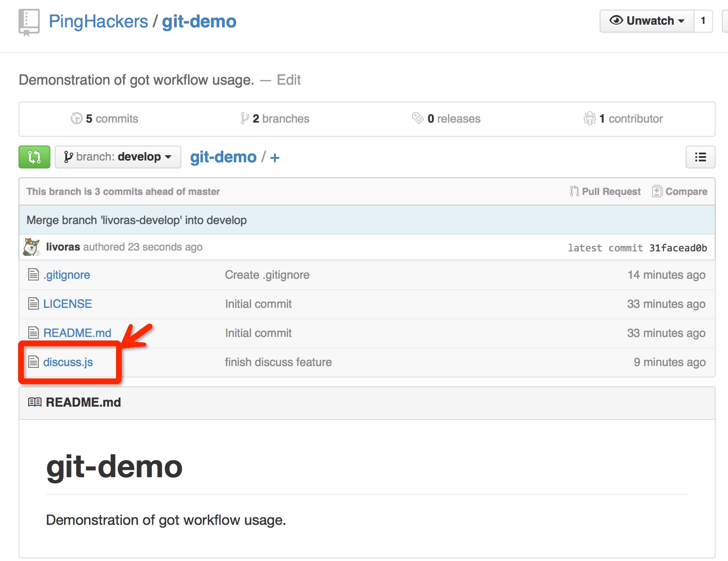Click the plus icon to create new file
This screenshot has height=561, width=728.
tap(275, 158)
